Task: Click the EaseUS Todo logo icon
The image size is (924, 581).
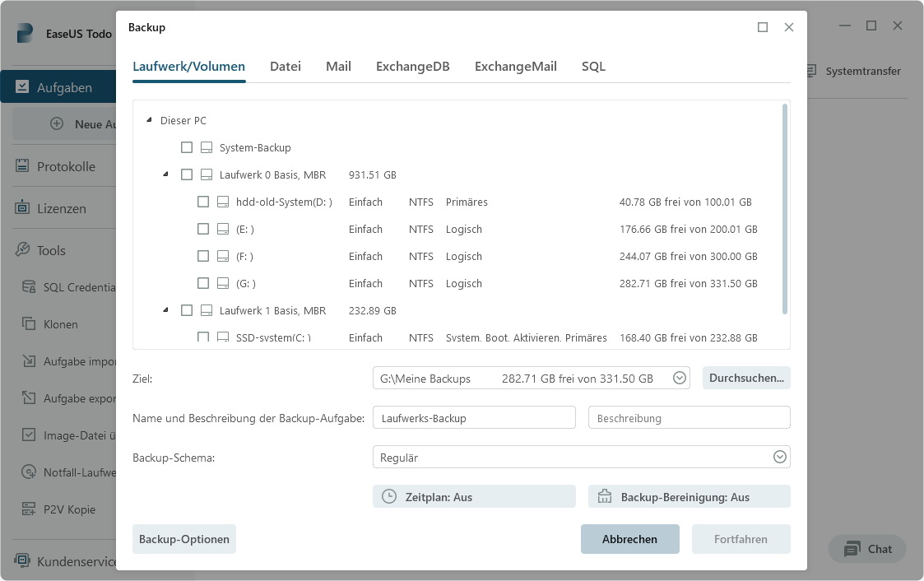Action: click(24, 33)
